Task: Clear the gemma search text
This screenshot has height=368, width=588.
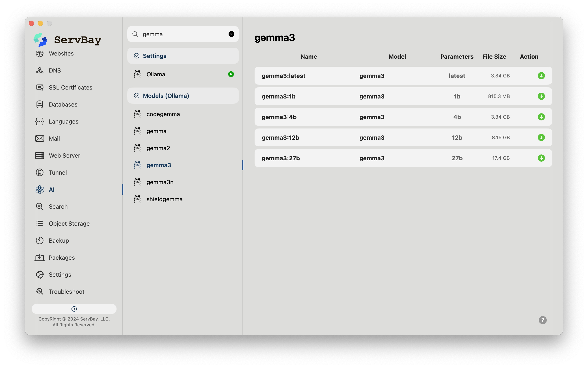Action: point(231,34)
